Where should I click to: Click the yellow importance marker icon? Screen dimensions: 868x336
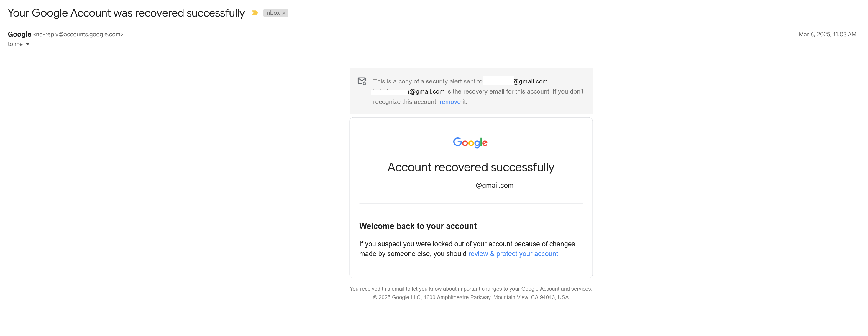(x=255, y=13)
